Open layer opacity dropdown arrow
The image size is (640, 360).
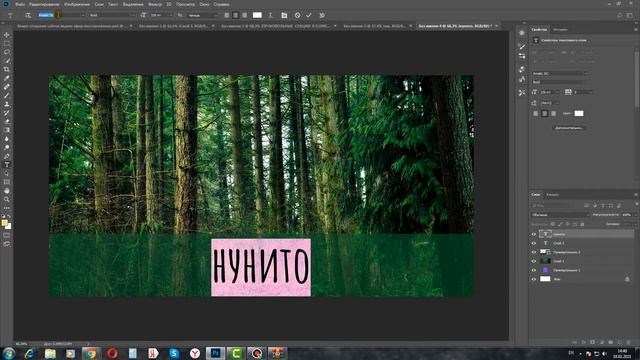coord(635,215)
